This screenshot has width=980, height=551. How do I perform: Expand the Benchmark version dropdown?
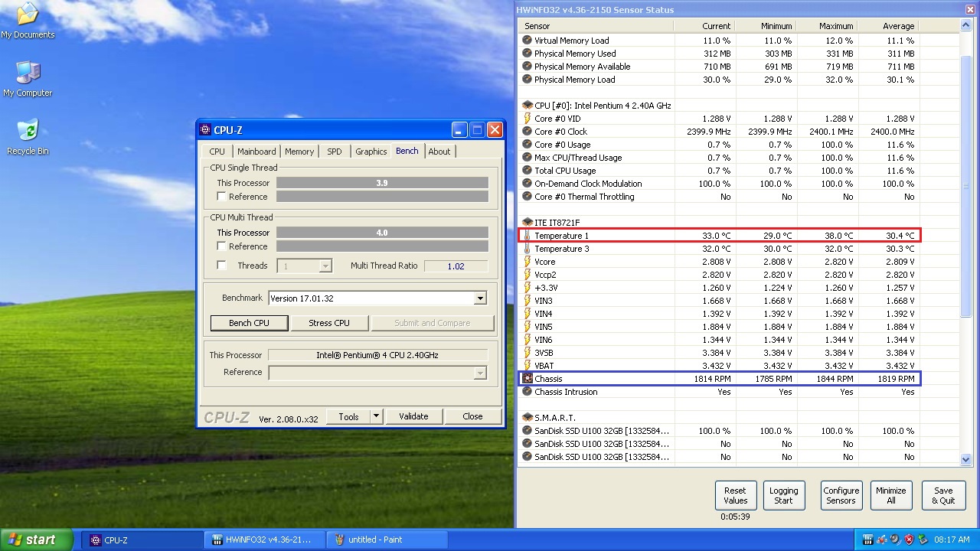click(x=480, y=298)
